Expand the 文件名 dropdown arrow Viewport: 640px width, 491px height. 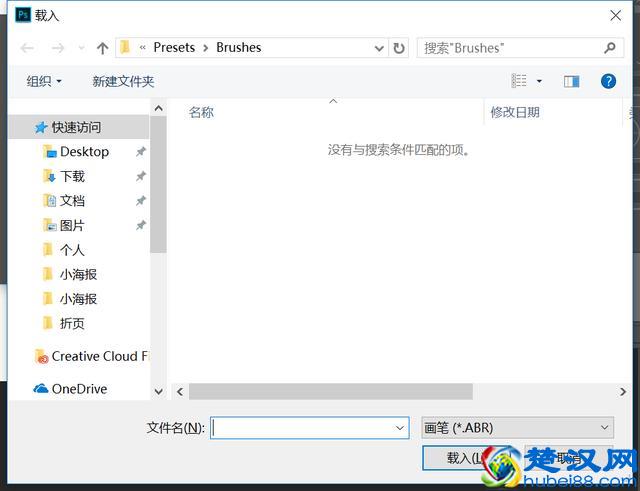tap(400, 428)
